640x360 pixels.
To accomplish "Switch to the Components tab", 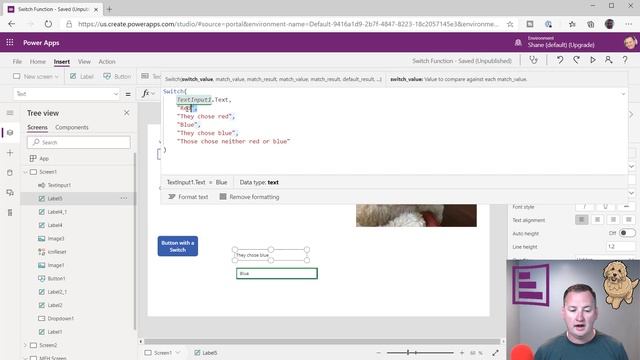I will click(x=72, y=127).
